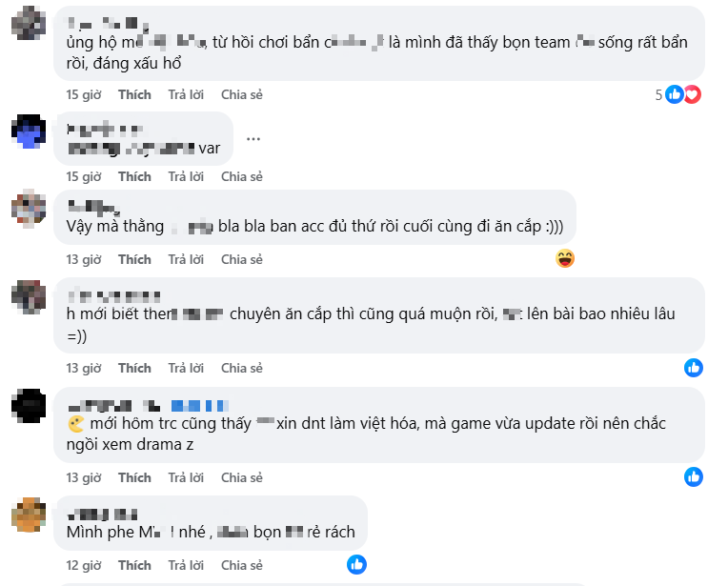Viewport: 728px width, 586px height.
Task: Open the '13 giờ' timestamp under the 'ăn cắp :)))' comment
Action: (x=84, y=259)
